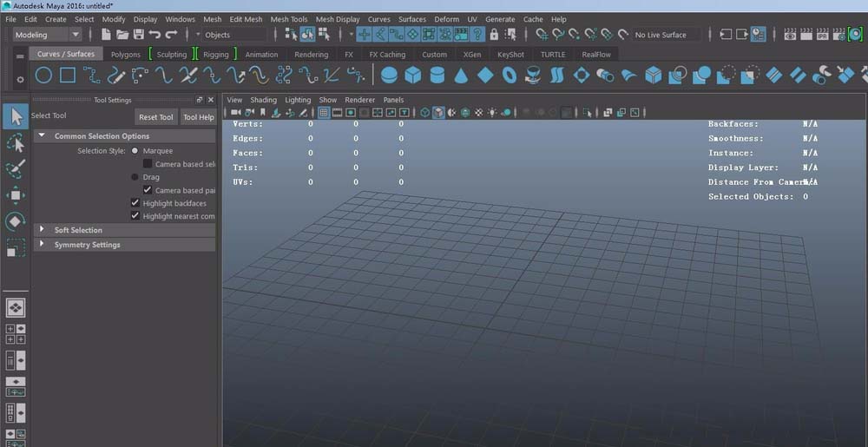Click the NURBS Cone shelf icon
868x447 pixels.
click(461, 75)
